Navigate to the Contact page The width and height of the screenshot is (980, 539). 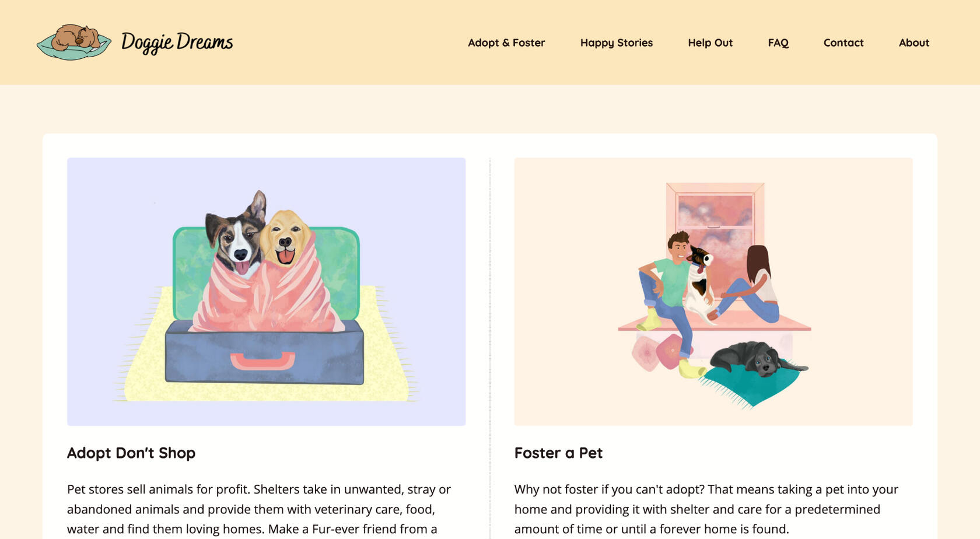point(843,43)
